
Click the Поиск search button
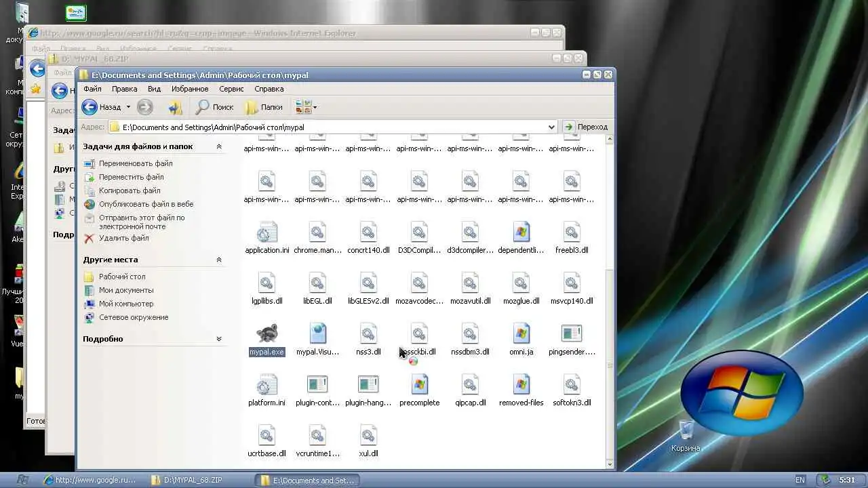click(214, 107)
